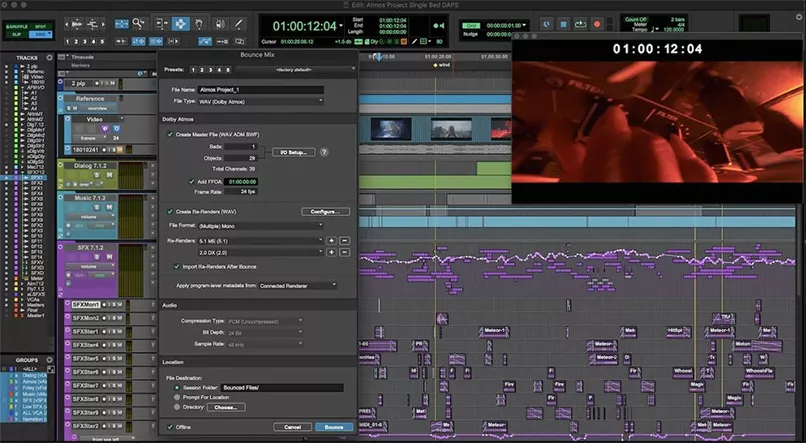
Task: Click horizontal zoom in arrow
Action: (103, 24)
